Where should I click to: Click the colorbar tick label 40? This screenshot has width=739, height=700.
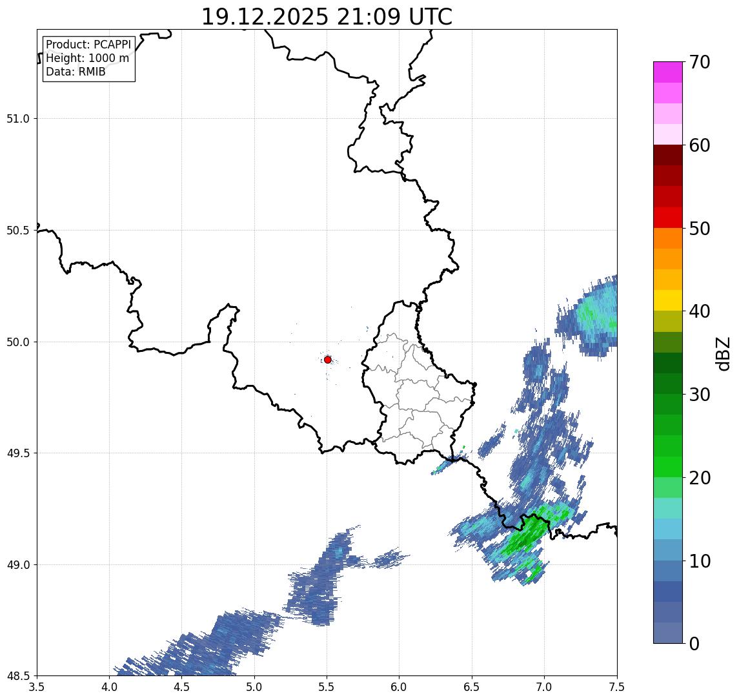click(700, 311)
